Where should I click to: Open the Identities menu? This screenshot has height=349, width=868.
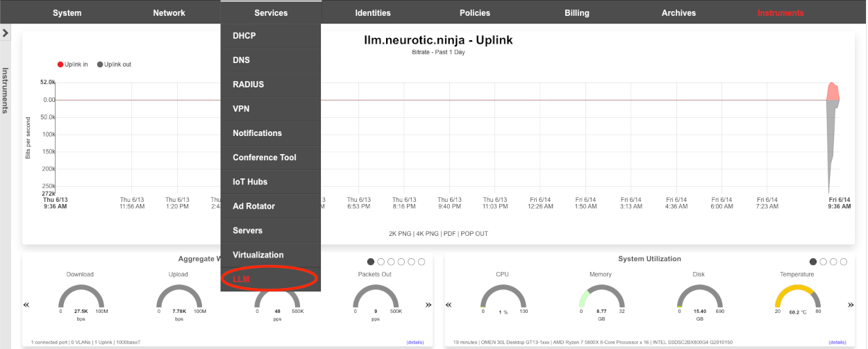click(372, 12)
